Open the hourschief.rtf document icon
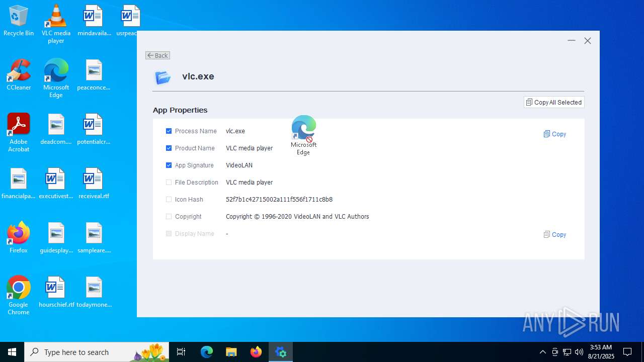Screen dimensions: 644x362 coord(56,292)
